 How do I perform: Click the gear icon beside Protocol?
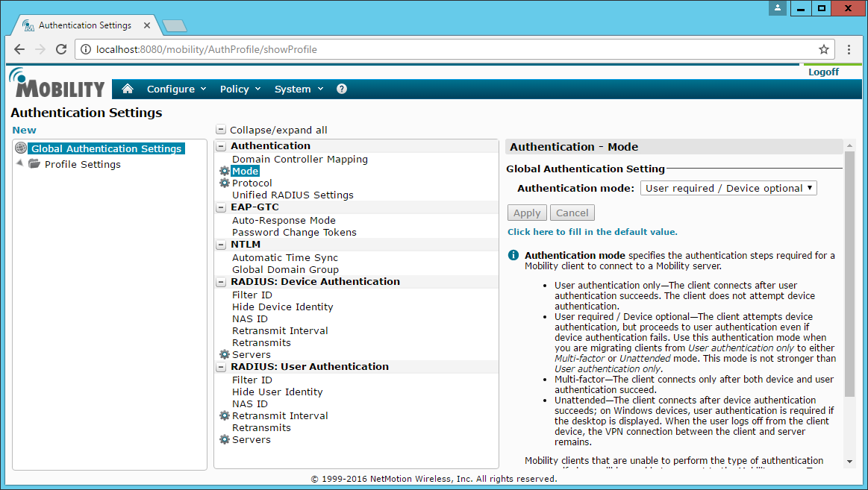pyautogui.click(x=224, y=183)
